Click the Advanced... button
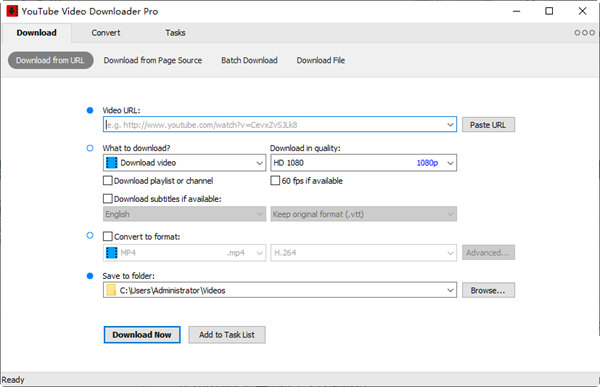 [x=488, y=253]
